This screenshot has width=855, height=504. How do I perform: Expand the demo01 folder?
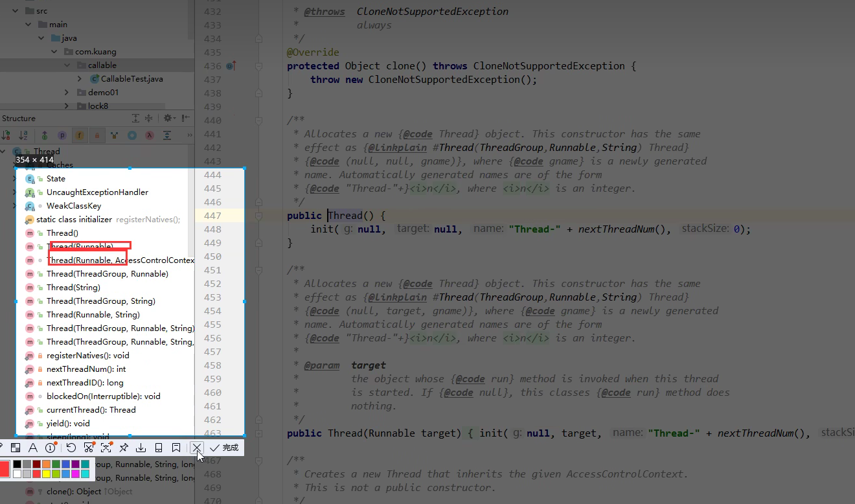coord(67,93)
